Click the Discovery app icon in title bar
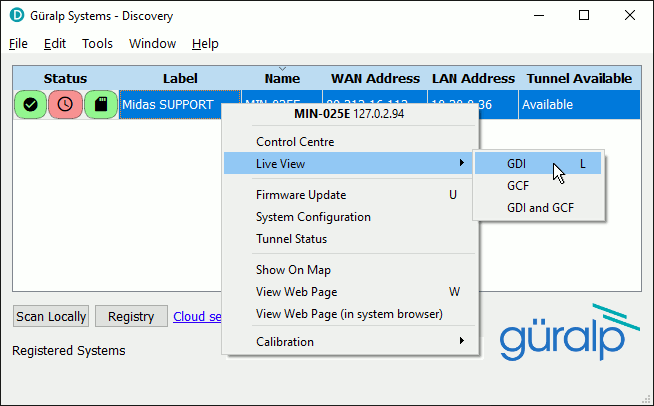Image resolution: width=654 pixels, height=406 pixels. point(17,15)
